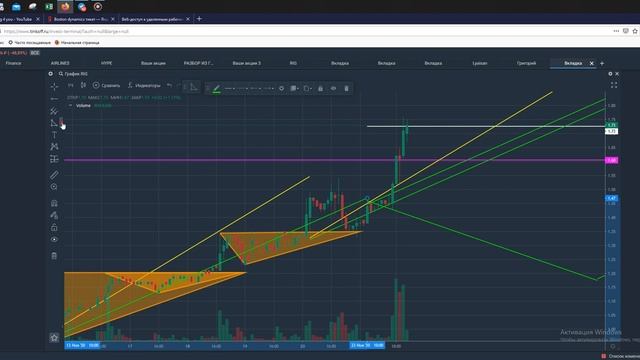640x360 pixels.
Task: Open line color pencil in drawing toolbar
Action: tap(217, 89)
